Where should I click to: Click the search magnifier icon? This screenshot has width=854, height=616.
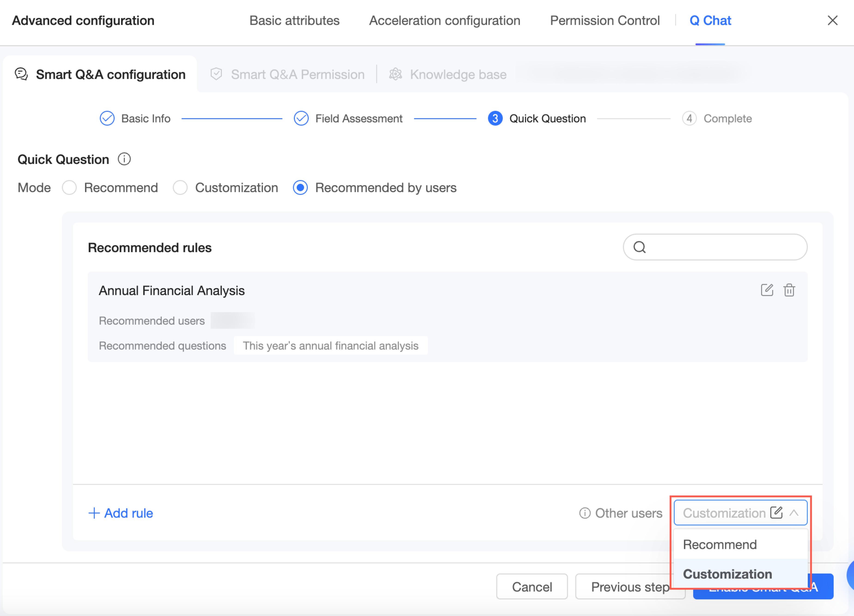click(639, 247)
